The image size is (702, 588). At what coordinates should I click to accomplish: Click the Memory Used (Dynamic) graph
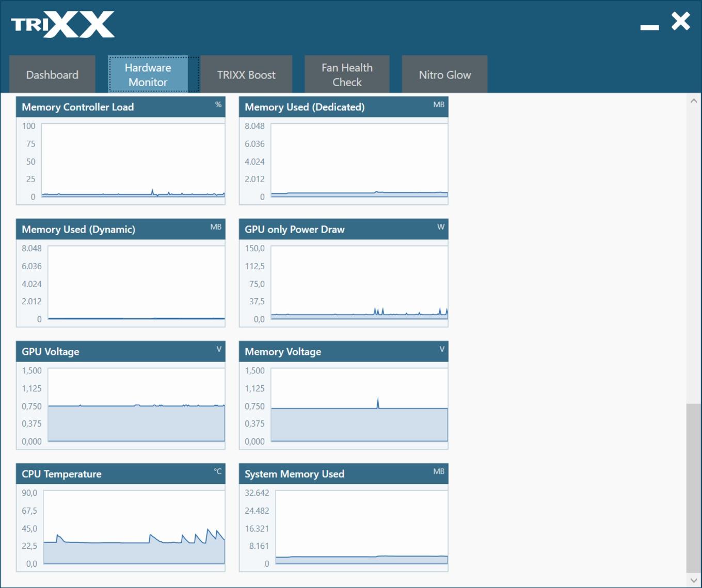pos(136,282)
